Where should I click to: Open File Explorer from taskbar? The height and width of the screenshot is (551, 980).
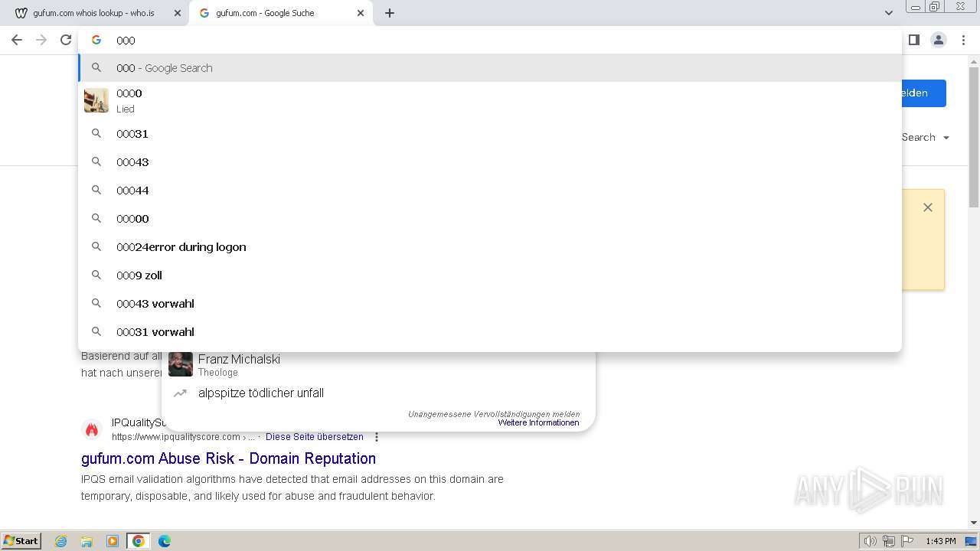[x=87, y=541]
